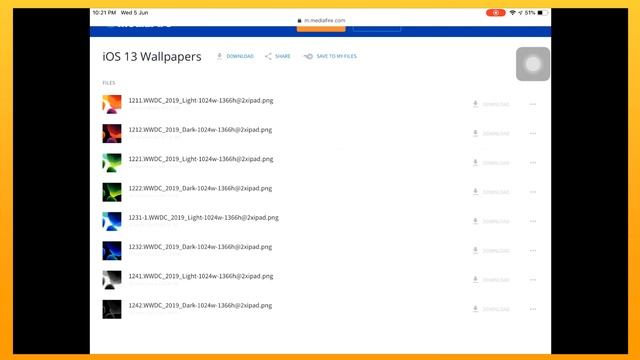Open file name 1222.WWDC_2019_Dark-1024w-1366h@2xipad.png
640x360 pixels.
(x=200, y=189)
